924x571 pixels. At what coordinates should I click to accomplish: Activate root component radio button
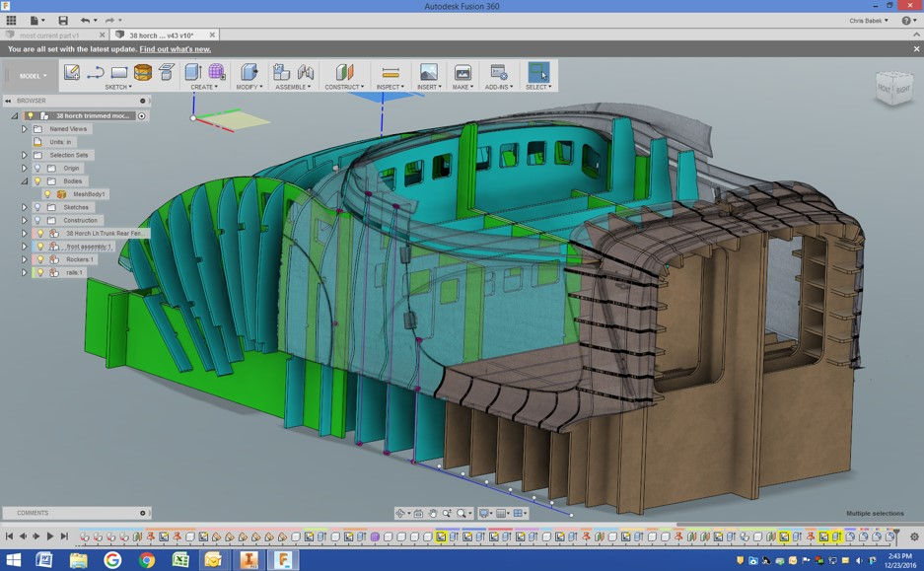coord(141,116)
